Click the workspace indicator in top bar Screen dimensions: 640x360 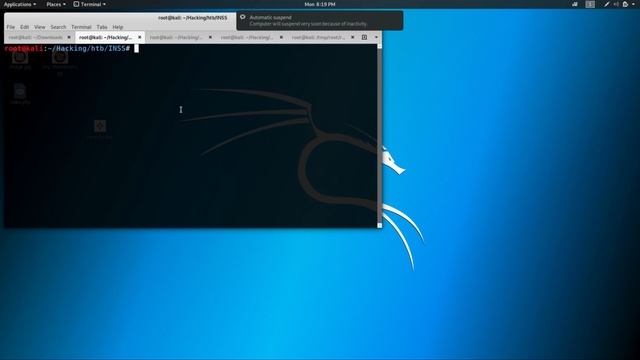click(x=590, y=4)
